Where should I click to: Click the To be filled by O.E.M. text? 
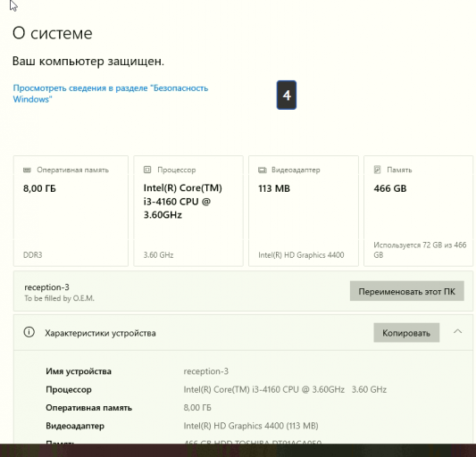pyautogui.click(x=59, y=298)
